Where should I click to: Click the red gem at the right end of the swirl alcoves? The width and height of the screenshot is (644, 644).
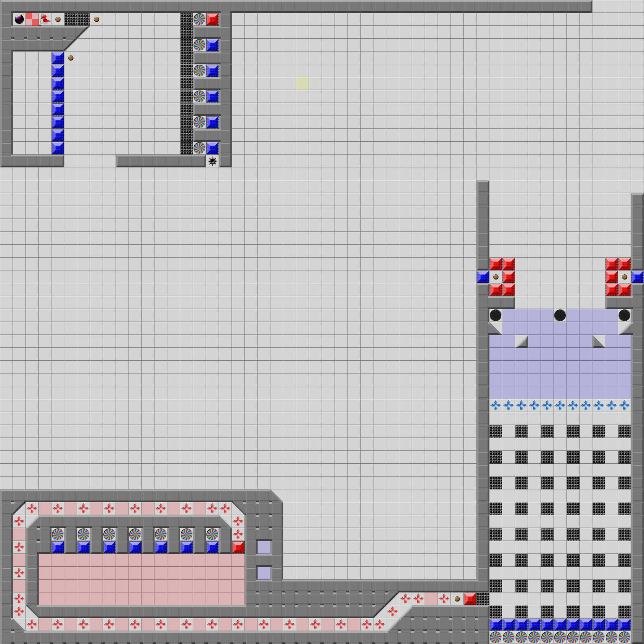click(x=238, y=547)
